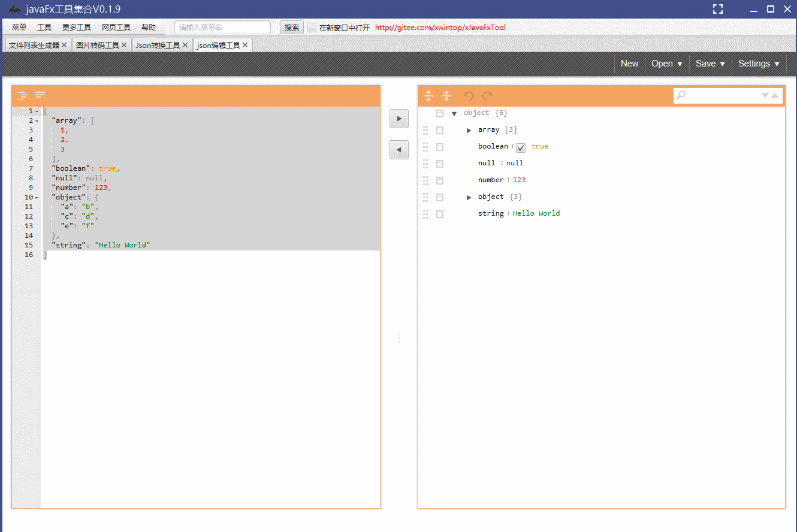Open the Open dropdown menu
This screenshot has height=532, width=797.
coord(667,64)
